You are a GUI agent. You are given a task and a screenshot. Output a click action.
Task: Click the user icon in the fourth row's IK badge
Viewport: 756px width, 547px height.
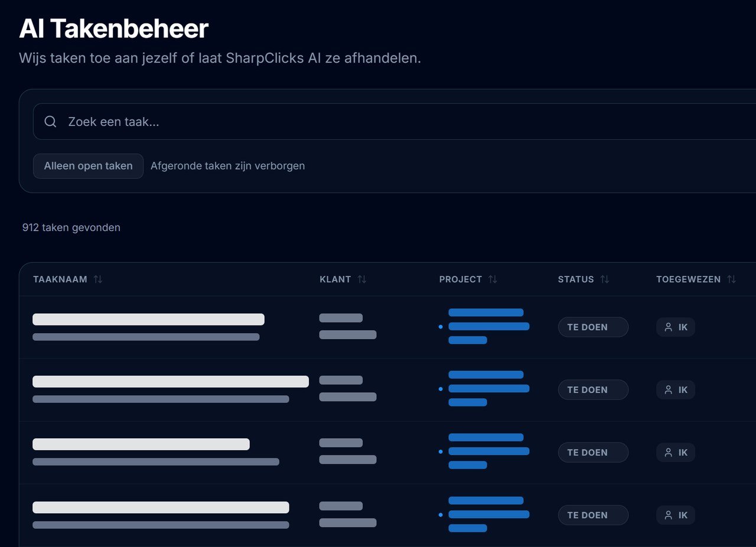(669, 515)
